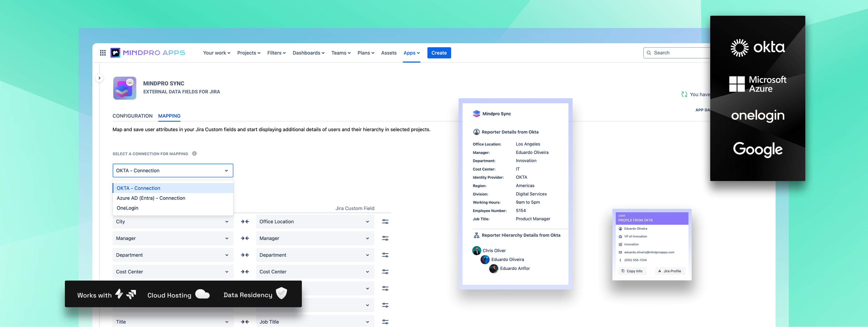Image resolution: width=868 pixels, height=327 pixels.
Task: Switch to the Mapping tab
Action: point(169,116)
